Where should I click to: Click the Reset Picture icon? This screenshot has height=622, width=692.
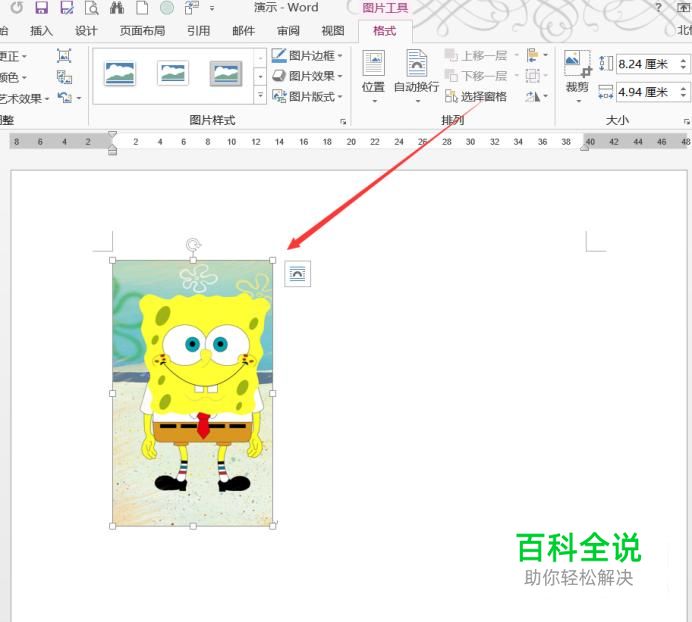click(65, 98)
